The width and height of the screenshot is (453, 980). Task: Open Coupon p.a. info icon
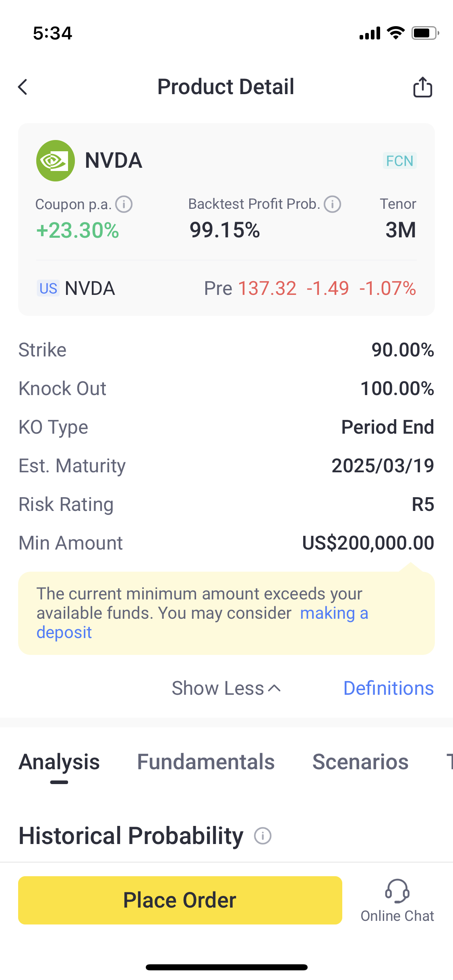pyautogui.click(x=124, y=204)
